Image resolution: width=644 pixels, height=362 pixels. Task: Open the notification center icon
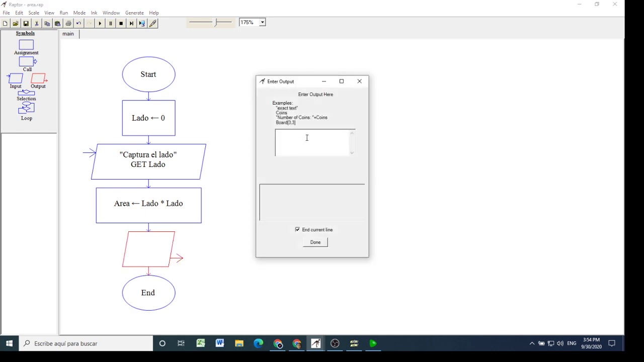pos(612,343)
